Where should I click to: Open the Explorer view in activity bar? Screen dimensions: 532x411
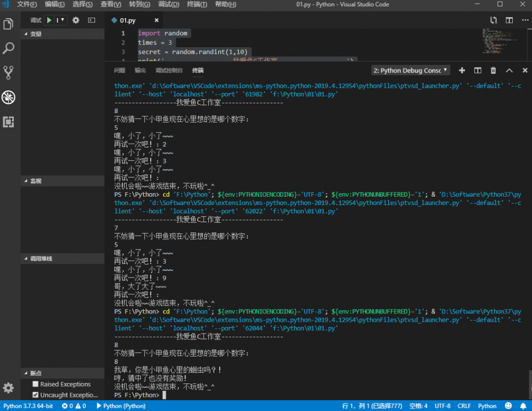tap(8, 24)
